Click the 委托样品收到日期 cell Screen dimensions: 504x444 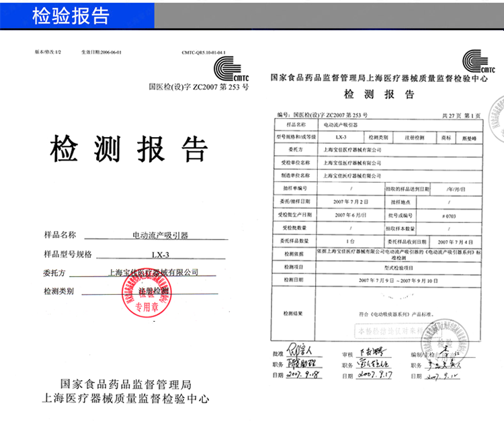[407, 242]
